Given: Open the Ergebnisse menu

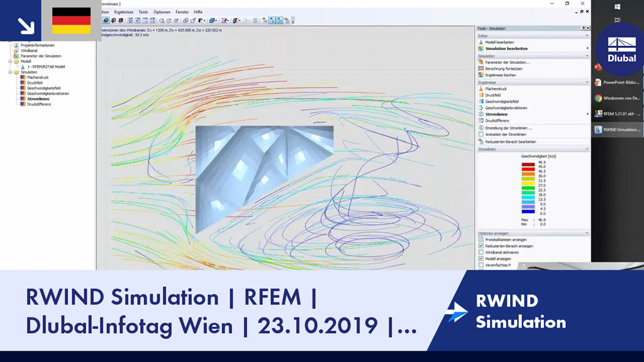Looking at the screenshot, I should [124, 12].
